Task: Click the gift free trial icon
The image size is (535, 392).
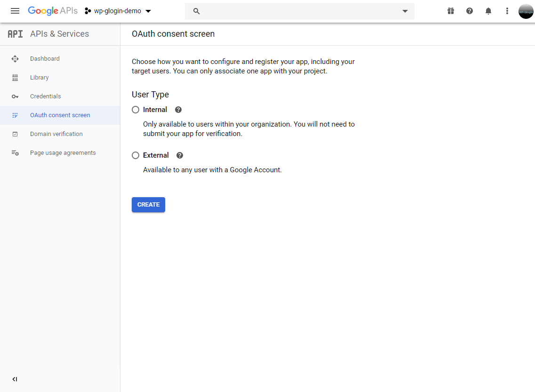Action: [x=451, y=11]
